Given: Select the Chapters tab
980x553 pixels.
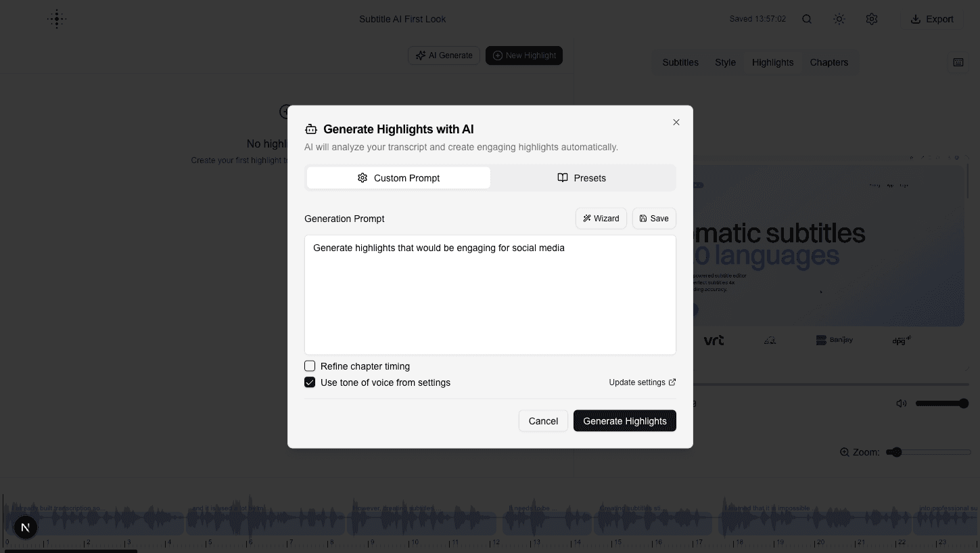Looking at the screenshot, I should point(829,62).
